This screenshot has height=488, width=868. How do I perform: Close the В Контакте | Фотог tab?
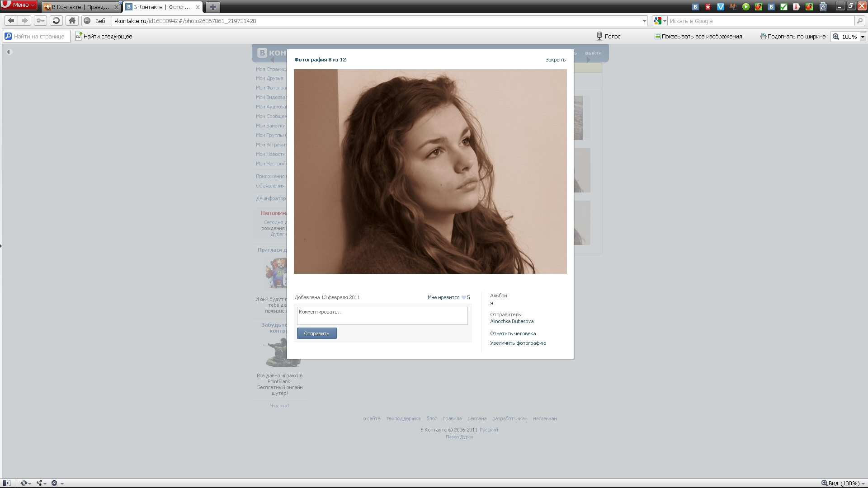tap(198, 7)
